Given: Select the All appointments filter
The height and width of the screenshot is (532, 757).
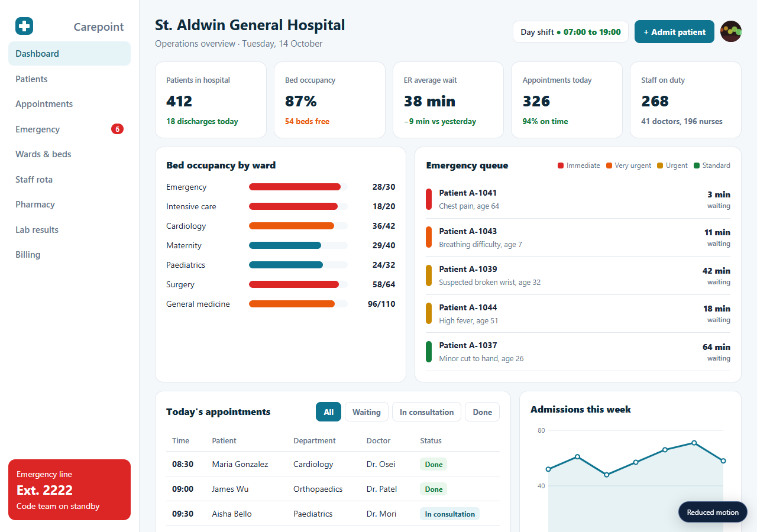Looking at the screenshot, I should point(328,412).
